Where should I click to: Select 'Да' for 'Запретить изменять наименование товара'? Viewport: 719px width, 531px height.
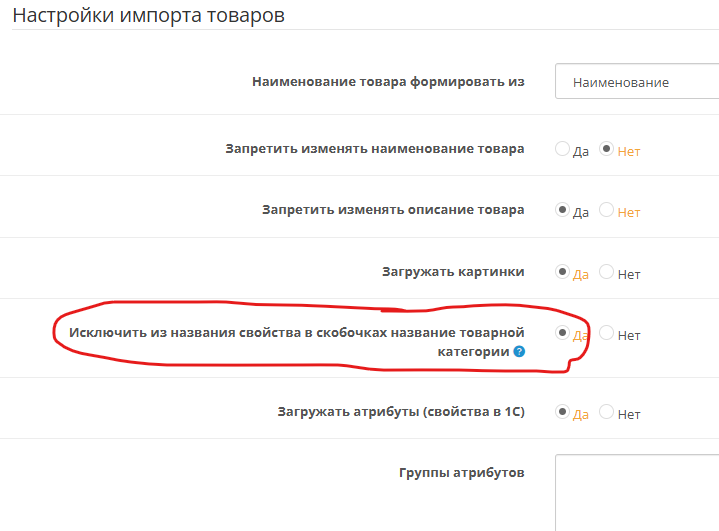pos(562,149)
